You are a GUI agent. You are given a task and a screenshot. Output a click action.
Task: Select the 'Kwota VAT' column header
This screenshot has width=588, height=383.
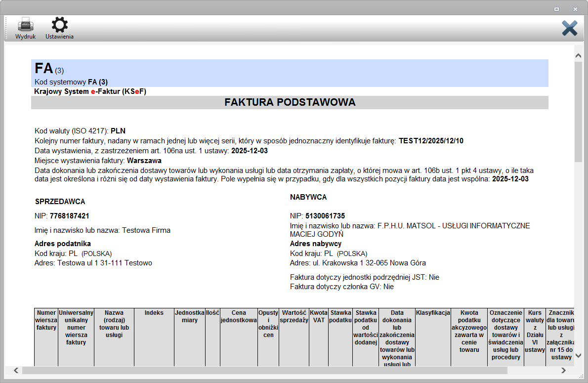[x=319, y=316]
